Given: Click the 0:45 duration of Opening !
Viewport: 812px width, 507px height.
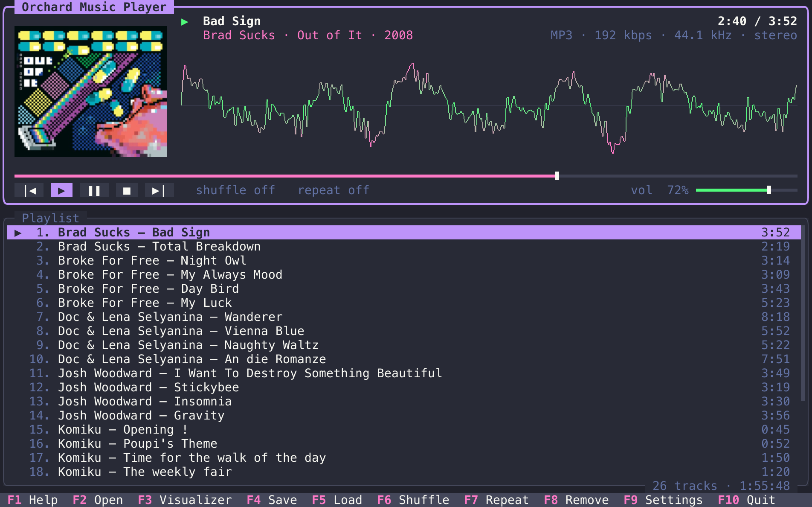Looking at the screenshot, I should coord(776,430).
